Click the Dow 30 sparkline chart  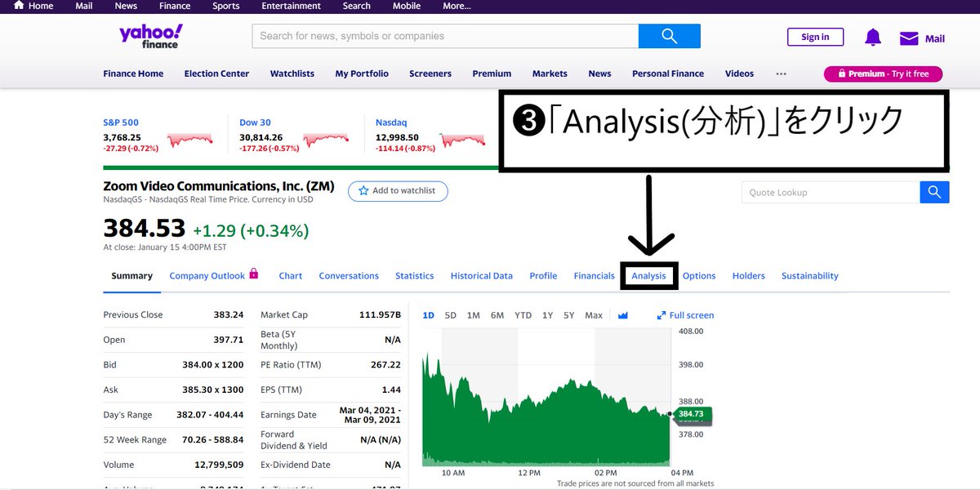(325, 140)
